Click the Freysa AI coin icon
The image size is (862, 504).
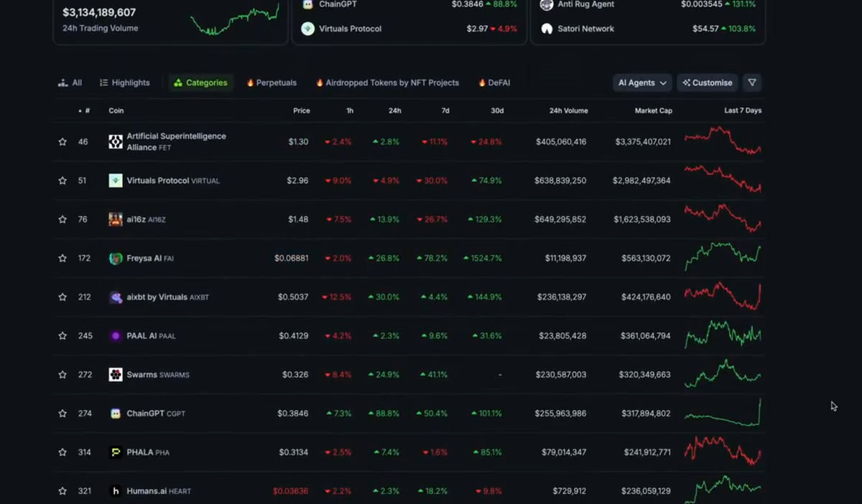[116, 258]
